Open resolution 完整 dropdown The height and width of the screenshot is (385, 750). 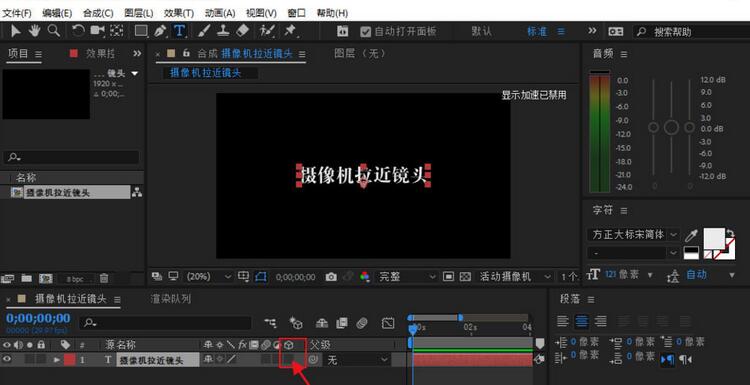(x=407, y=276)
